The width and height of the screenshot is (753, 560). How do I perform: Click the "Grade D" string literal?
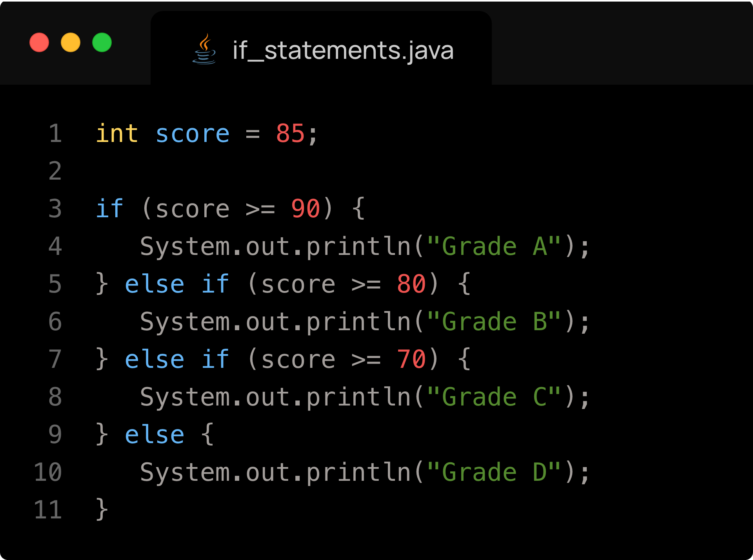coord(494,473)
